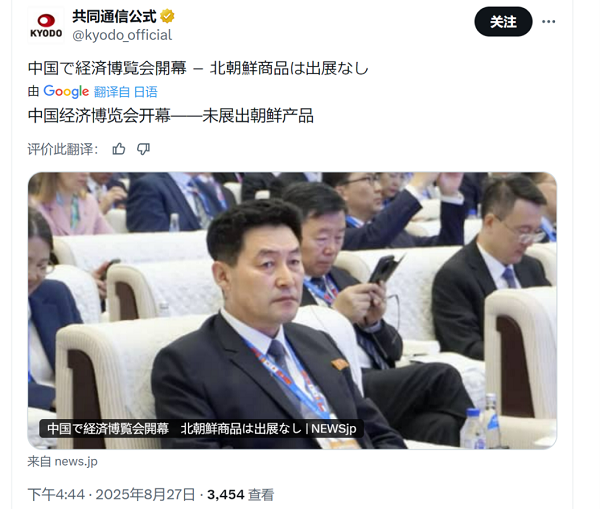Click the gold verified badge

click(167, 16)
